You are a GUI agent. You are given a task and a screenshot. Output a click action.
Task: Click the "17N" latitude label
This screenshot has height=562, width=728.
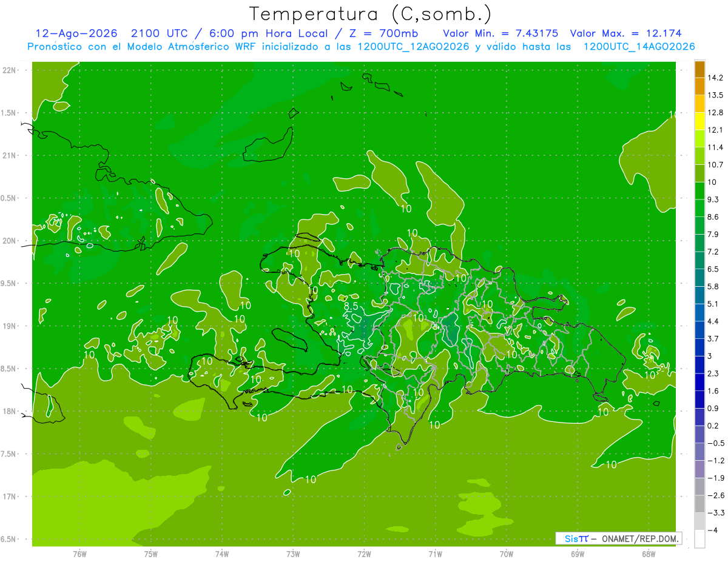click(x=9, y=497)
